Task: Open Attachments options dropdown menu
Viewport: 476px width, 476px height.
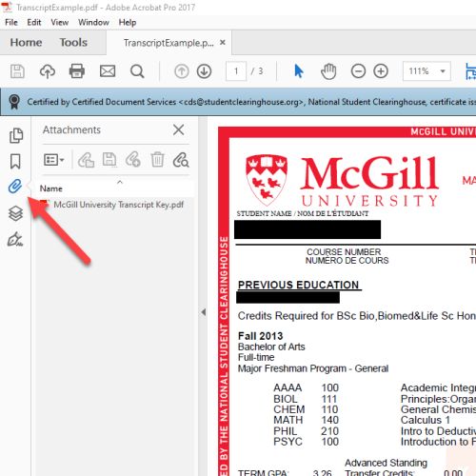Action: point(54,160)
